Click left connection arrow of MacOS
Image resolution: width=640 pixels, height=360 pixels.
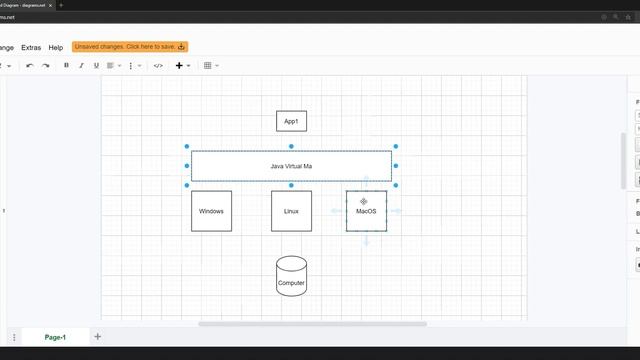(336, 211)
